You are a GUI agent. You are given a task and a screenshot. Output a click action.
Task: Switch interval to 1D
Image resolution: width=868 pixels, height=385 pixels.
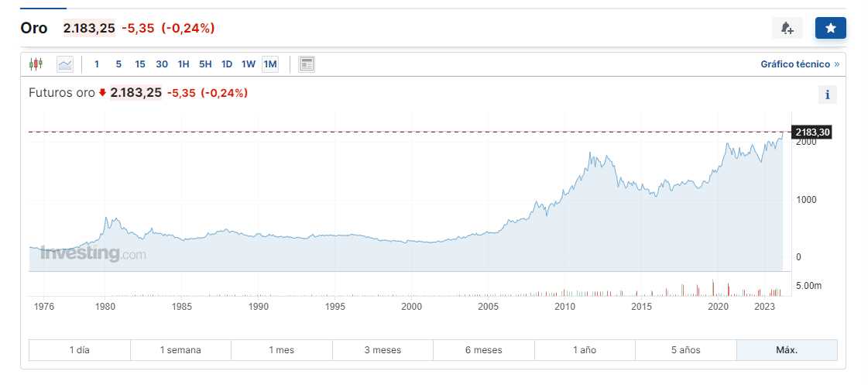click(227, 64)
